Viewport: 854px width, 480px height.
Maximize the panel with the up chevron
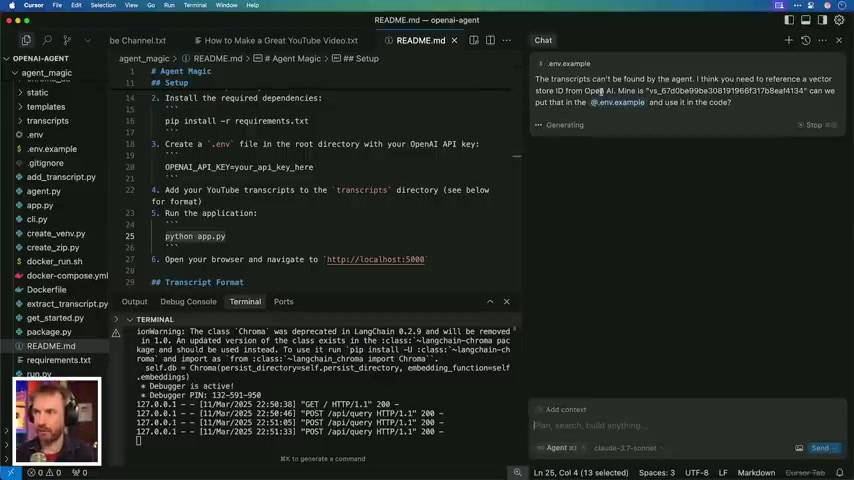pos(490,302)
